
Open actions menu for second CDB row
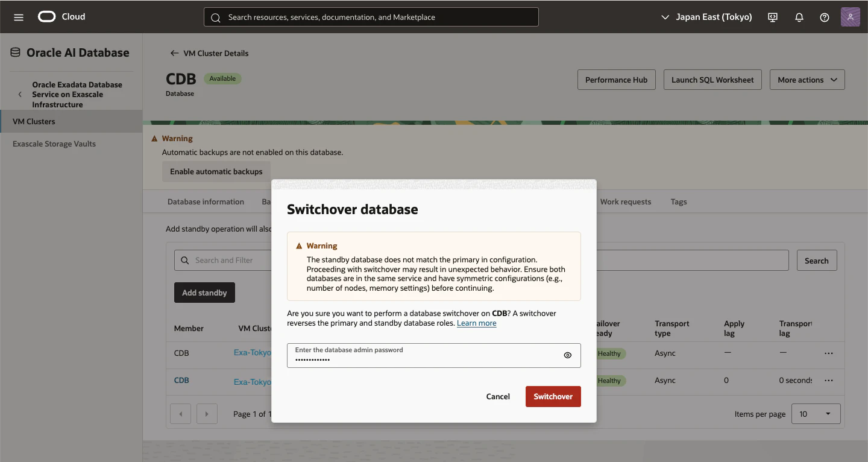pyautogui.click(x=829, y=381)
